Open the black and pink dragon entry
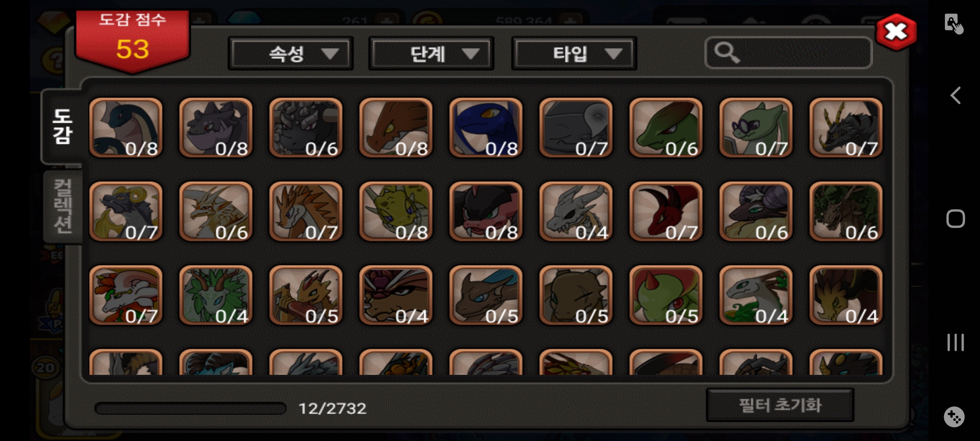The width and height of the screenshot is (980, 441). (486, 212)
